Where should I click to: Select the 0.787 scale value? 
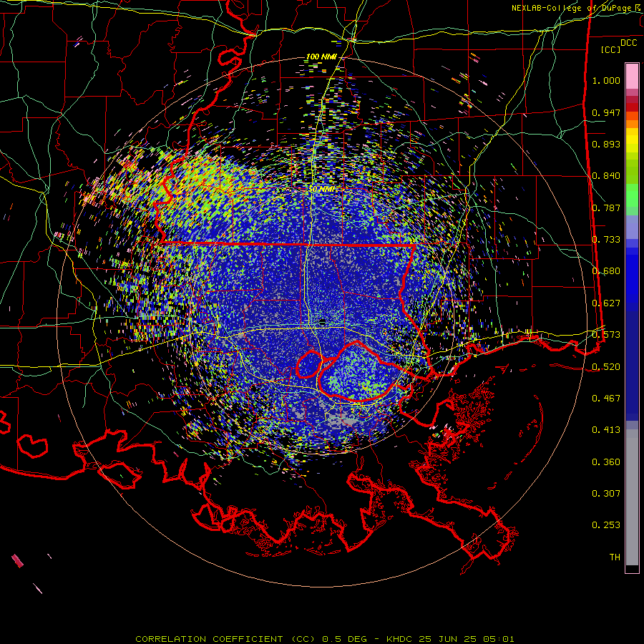(x=606, y=208)
